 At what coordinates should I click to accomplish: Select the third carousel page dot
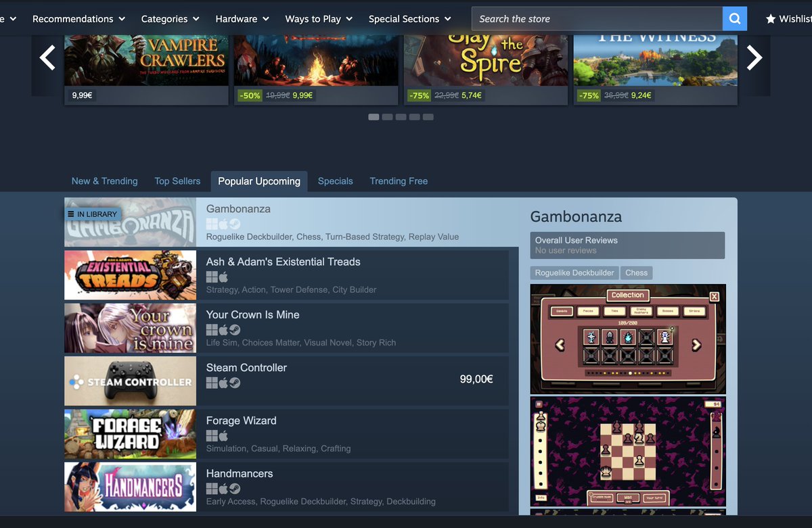[401, 117]
